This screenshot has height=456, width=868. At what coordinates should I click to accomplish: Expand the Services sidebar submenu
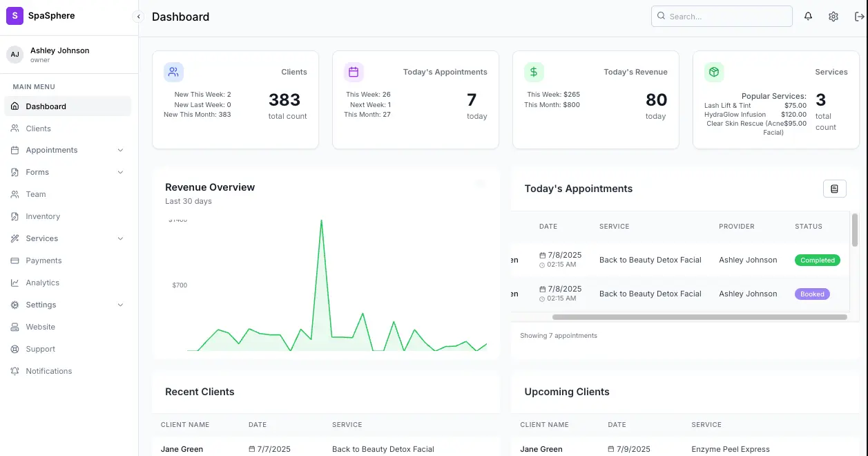coord(120,238)
